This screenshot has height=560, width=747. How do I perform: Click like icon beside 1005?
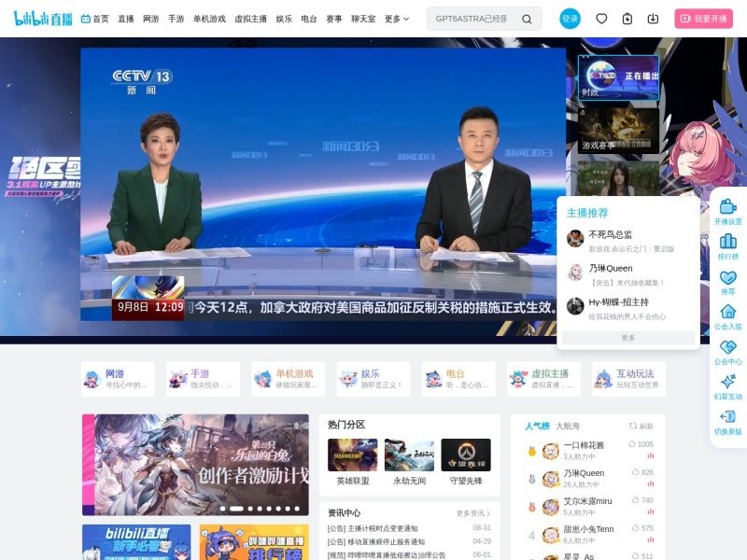coord(632,444)
